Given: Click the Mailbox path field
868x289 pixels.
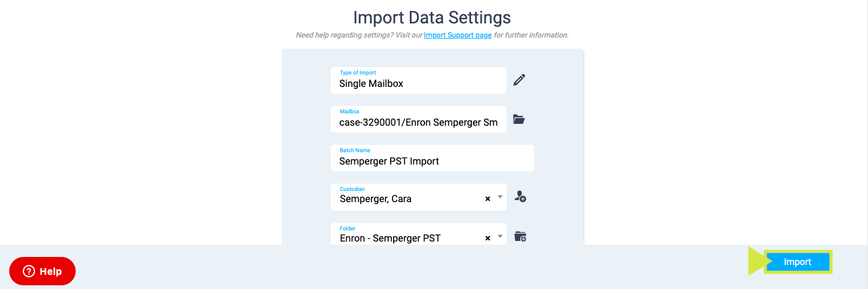Looking at the screenshot, I should click(x=418, y=119).
